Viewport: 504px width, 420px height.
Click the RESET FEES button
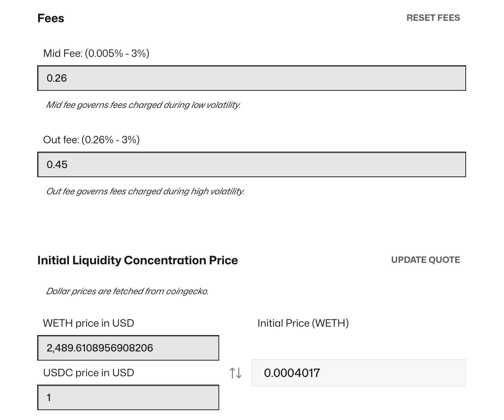[x=433, y=18]
